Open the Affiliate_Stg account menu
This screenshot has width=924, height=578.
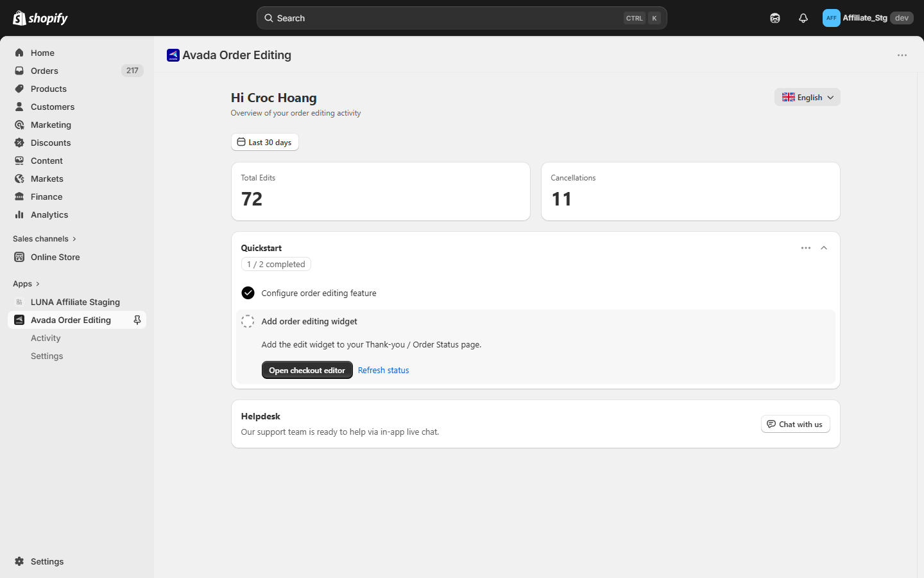pos(868,18)
